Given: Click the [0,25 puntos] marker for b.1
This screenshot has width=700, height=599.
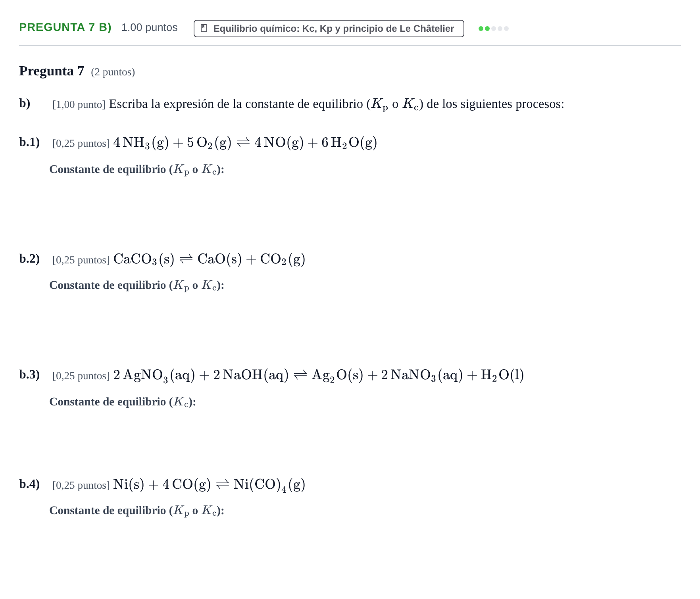Looking at the screenshot, I should 81,143.
